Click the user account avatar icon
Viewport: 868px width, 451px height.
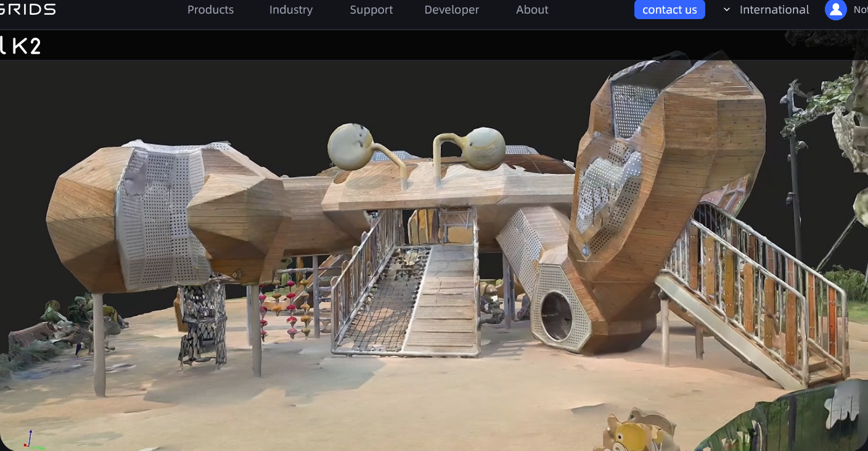pos(835,10)
